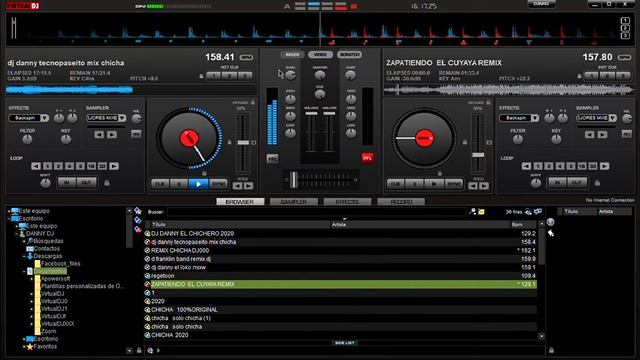Click left sampler previous arrow
640x360 pixels.
(x=99, y=134)
